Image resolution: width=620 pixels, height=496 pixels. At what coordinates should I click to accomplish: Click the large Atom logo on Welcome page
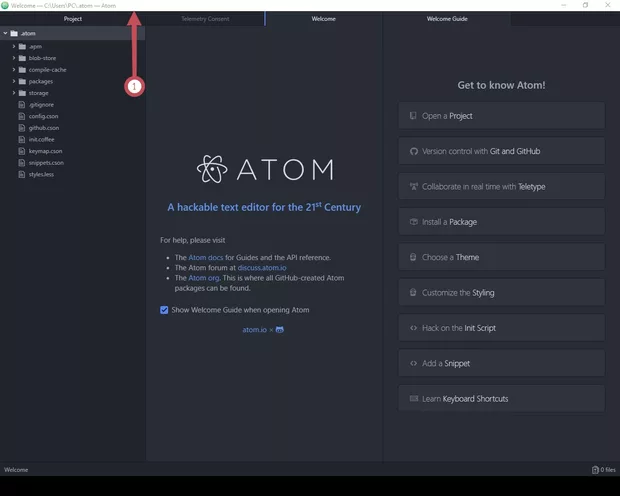click(265, 169)
